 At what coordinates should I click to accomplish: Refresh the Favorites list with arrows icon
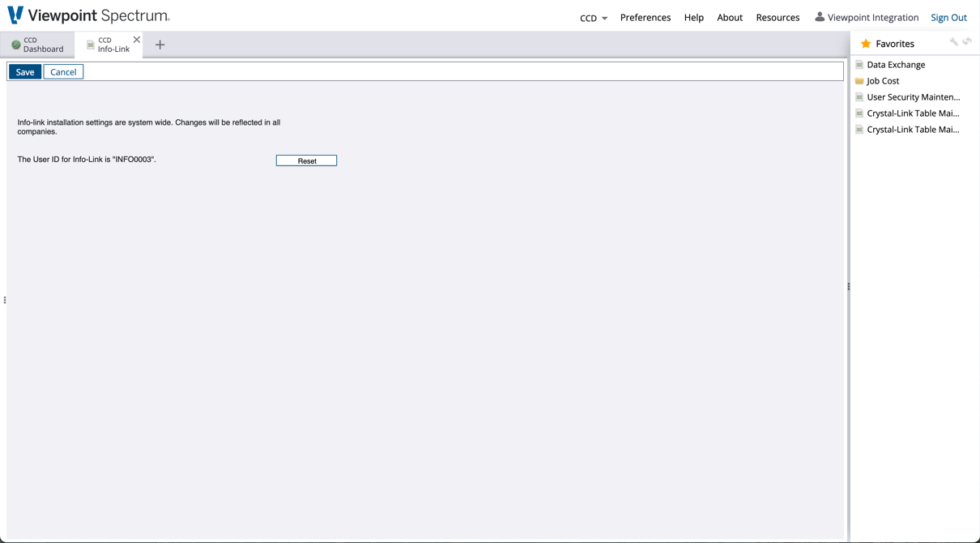pyautogui.click(x=967, y=42)
